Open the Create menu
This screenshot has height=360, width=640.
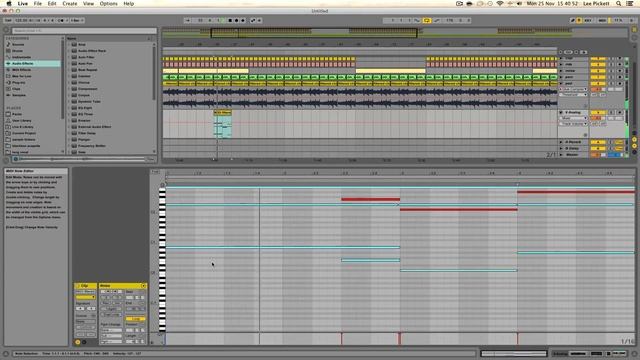[70, 4]
